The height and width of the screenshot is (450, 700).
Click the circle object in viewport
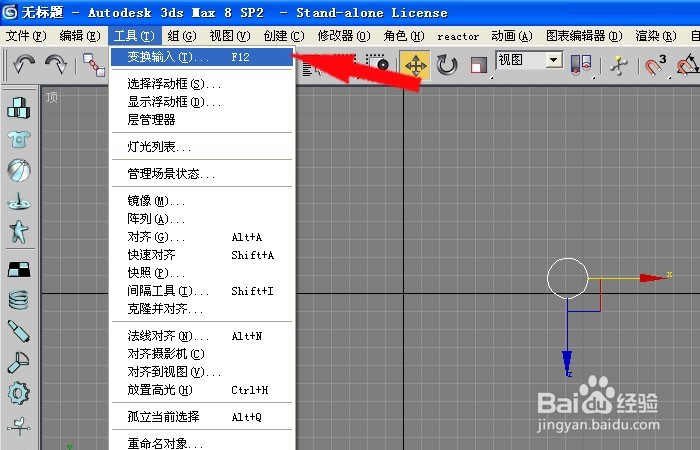567,279
